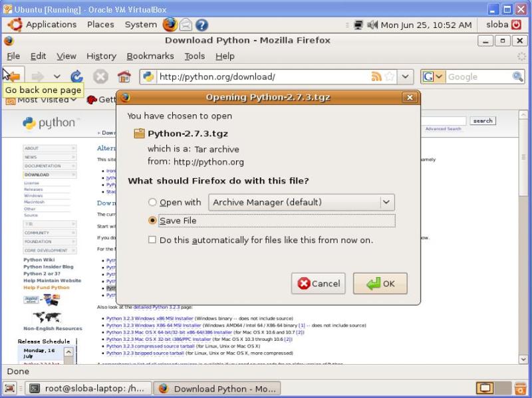The width and height of the screenshot is (532, 398).
Task: Open Python 3.2.3 compressed source tarball link
Action: pyautogui.click(x=150, y=346)
